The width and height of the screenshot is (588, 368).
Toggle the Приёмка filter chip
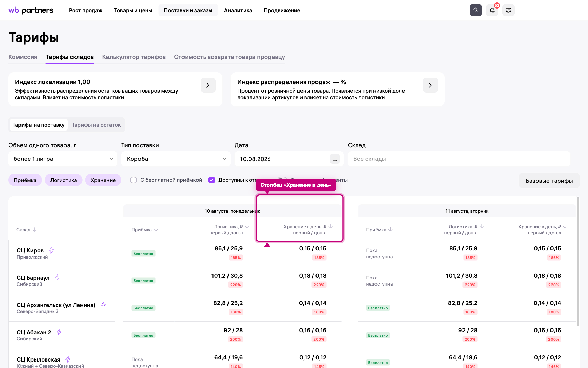tap(25, 180)
